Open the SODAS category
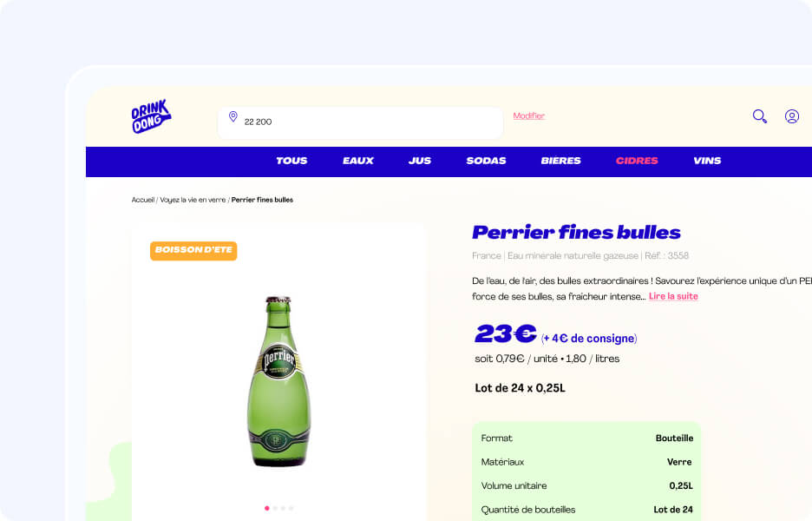 point(486,161)
